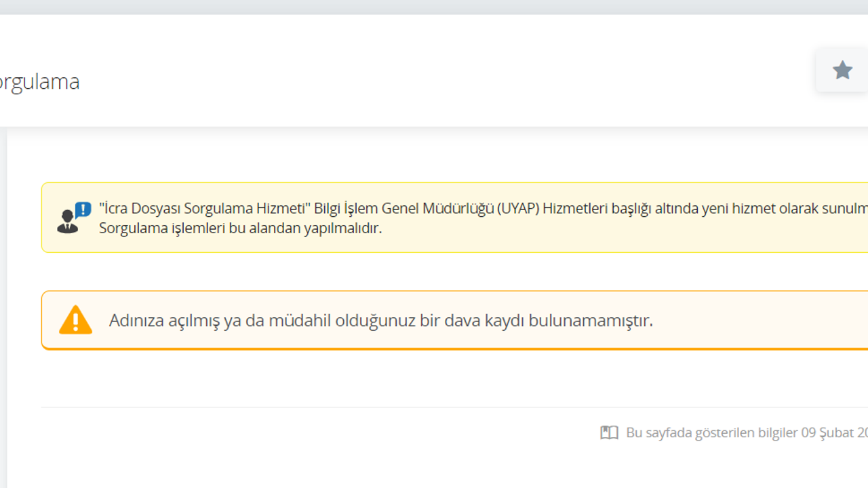
Task: Click the gray bar at top of page
Action: [434, 7]
